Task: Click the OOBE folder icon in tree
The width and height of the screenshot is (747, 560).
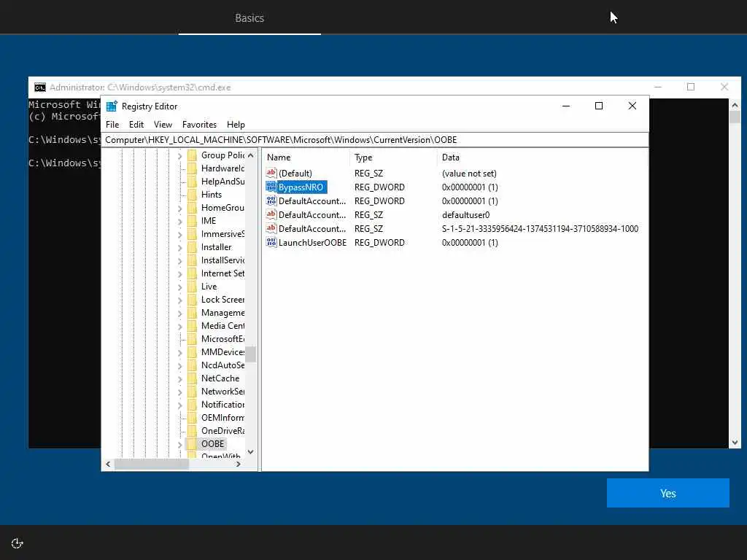Action: click(x=192, y=444)
